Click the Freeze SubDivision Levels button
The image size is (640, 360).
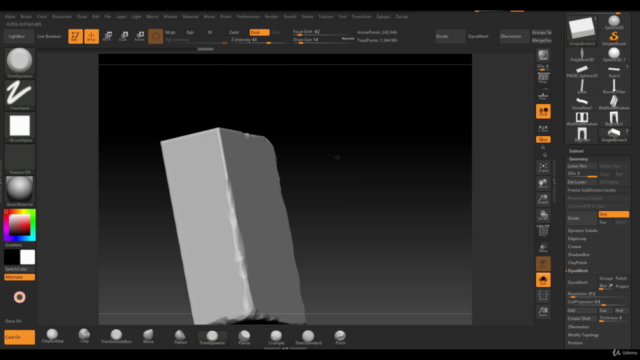pyautogui.click(x=598, y=190)
